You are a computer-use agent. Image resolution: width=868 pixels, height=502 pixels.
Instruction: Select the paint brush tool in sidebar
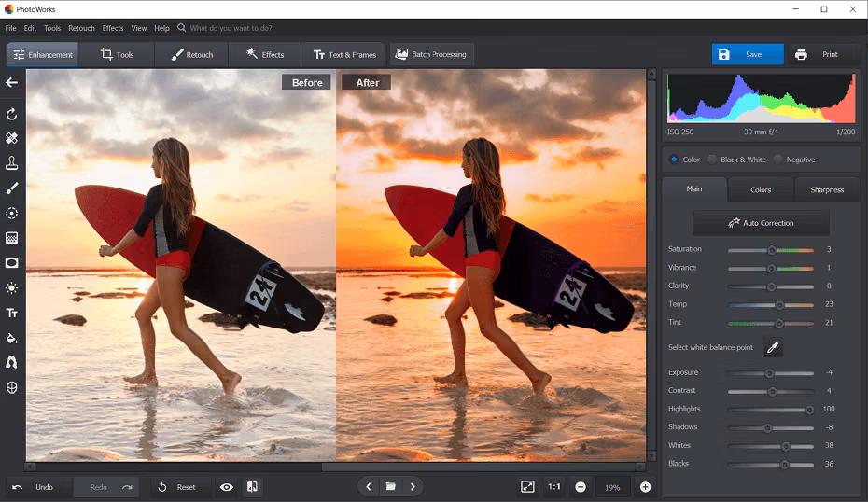click(11, 188)
